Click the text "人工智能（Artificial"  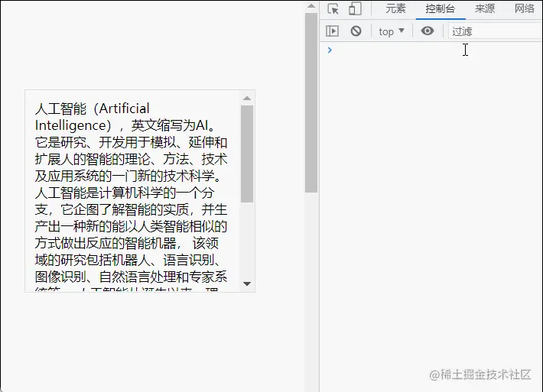92,109
